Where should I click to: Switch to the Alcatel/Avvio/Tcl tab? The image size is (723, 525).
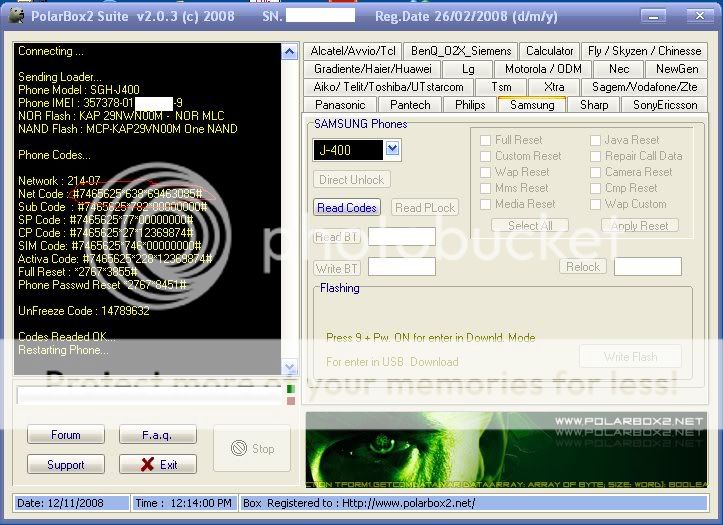(x=353, y=51)
